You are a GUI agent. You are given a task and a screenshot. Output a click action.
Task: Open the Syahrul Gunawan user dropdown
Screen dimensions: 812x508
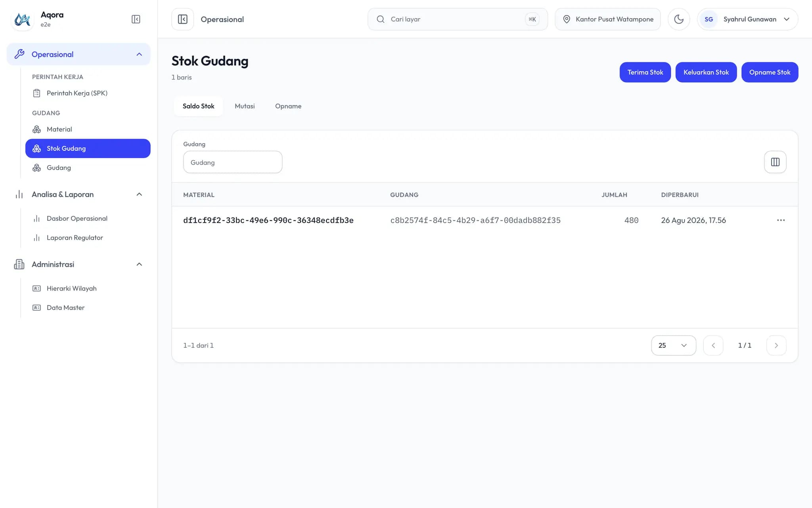point(747,19)
